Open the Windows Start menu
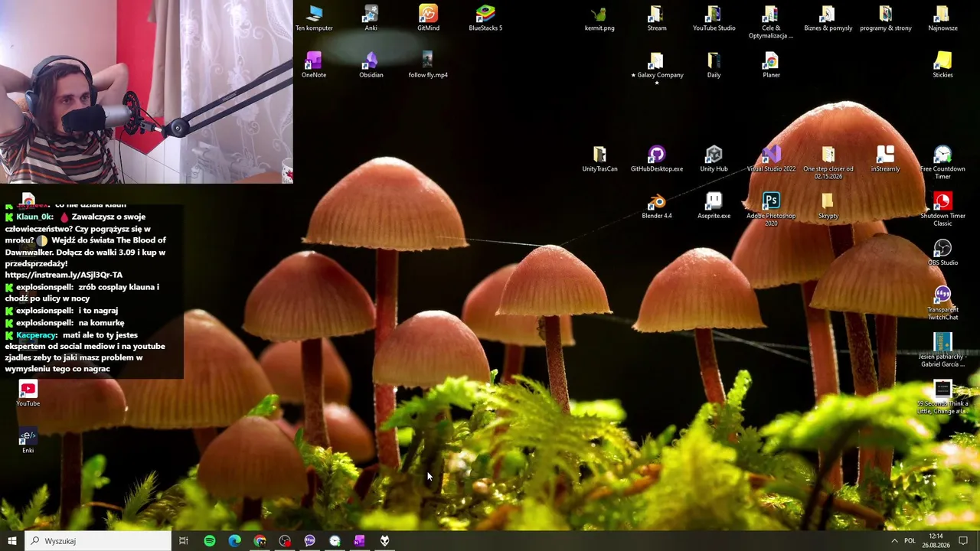Screen dimensions: 980x551 [x=12, y=541]
